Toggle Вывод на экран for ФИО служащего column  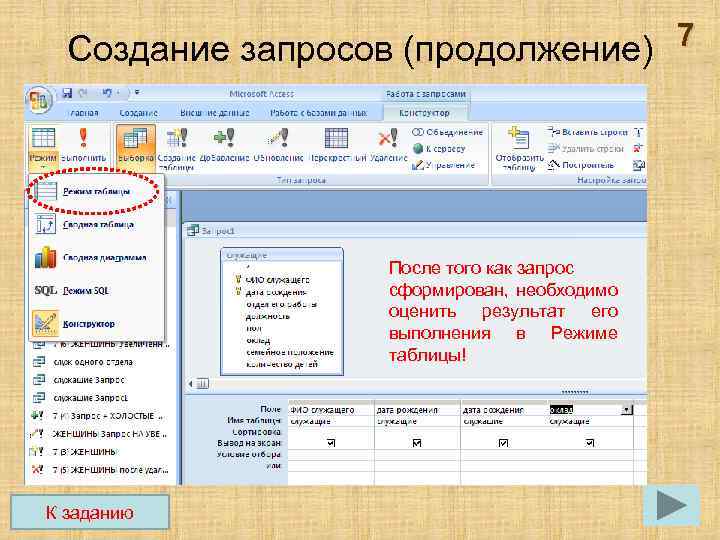pyautogui.click(x=331, y=443)
